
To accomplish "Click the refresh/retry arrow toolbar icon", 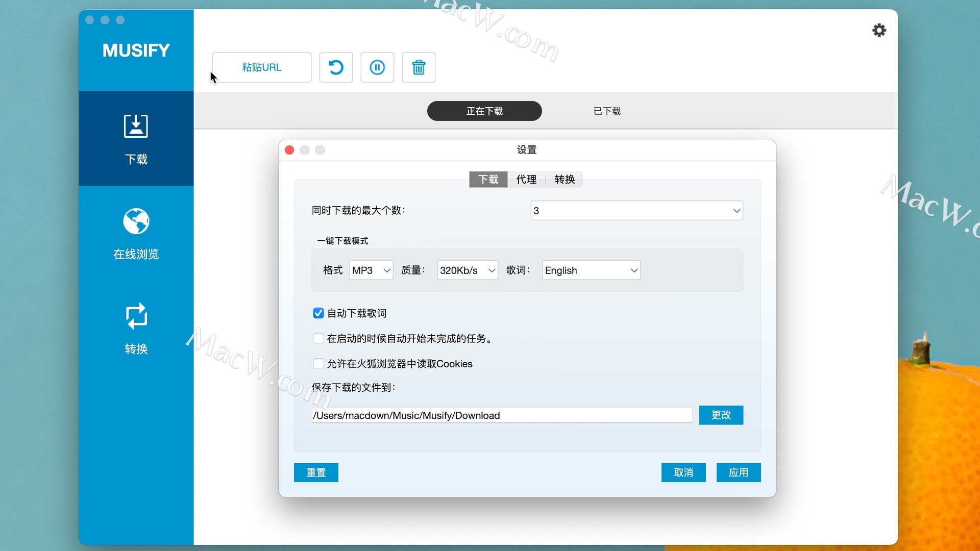I will tap(336, 67).
